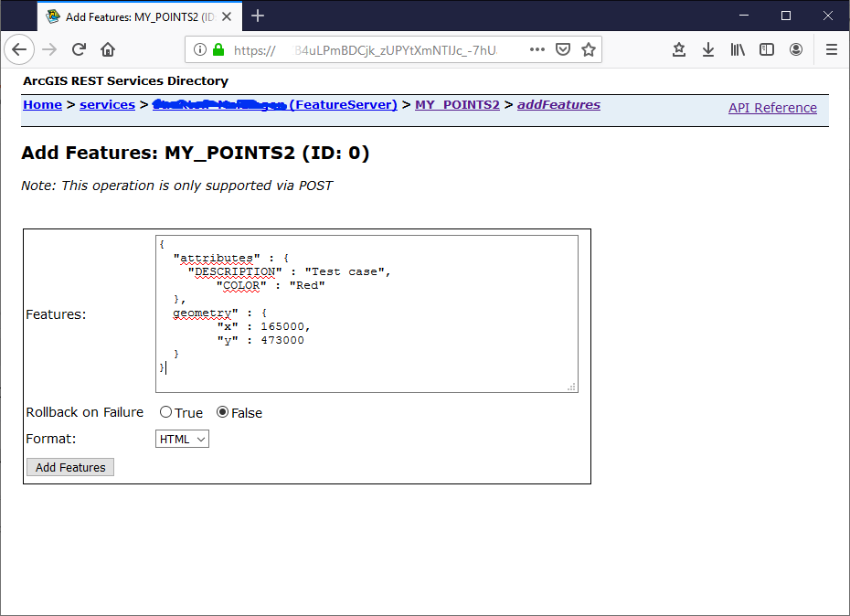
Task: Open the downloads panel
Action: point(708,50)
